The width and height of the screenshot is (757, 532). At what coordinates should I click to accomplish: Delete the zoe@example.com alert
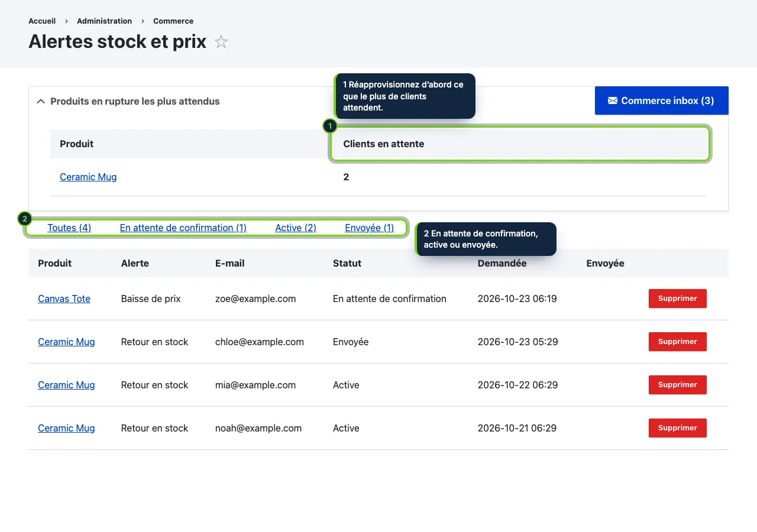[677, 299]
